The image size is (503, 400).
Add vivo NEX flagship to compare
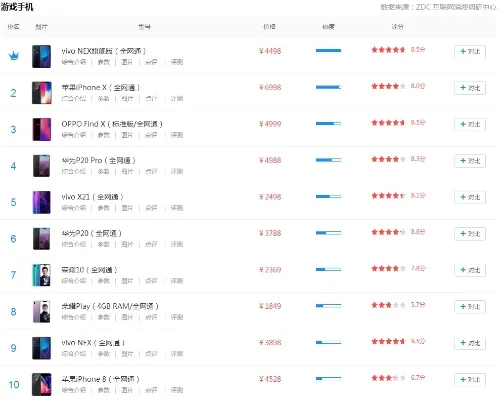470,52
